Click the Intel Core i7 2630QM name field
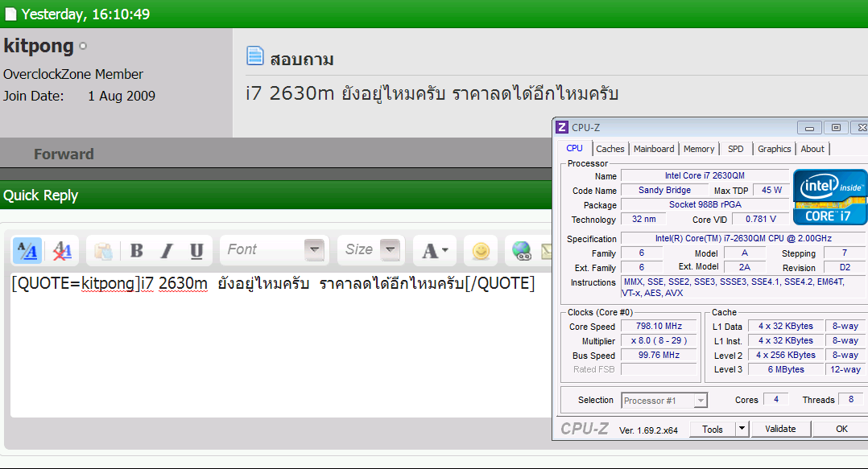This screenshot has width=868, height=469. point(704,175)
